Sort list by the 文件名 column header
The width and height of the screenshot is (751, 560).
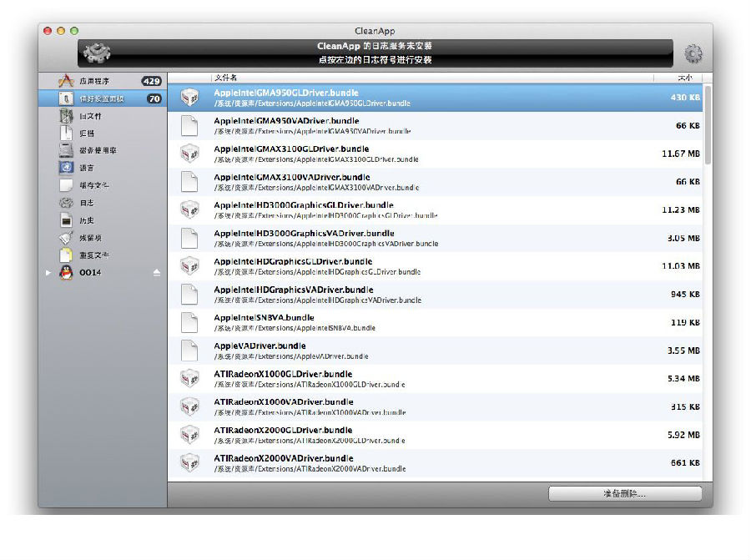pos(225,77)
